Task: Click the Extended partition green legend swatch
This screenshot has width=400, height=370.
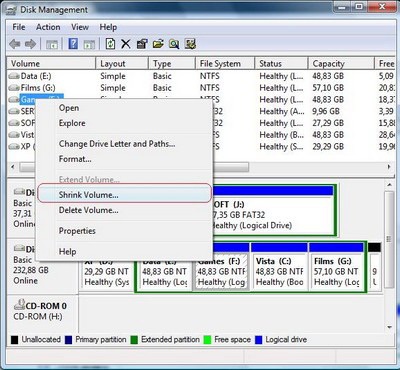Action: coord(134,340)
